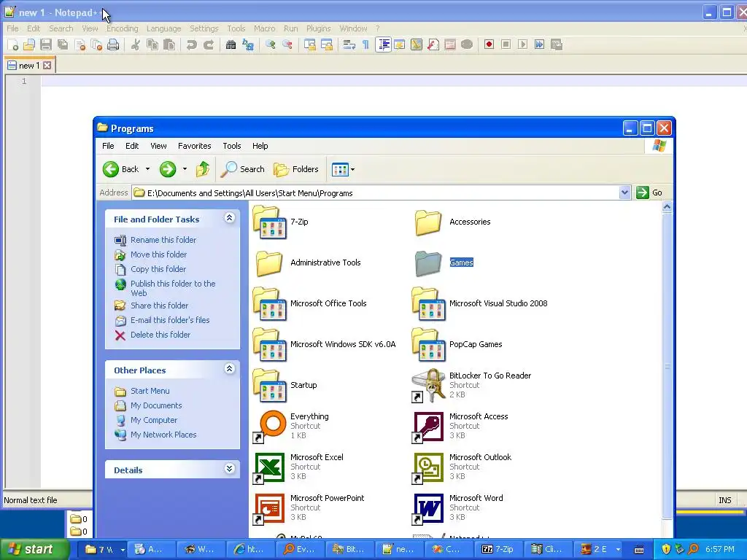Viewport: 747px width, 560px height.
Task: Save the document using Notepad++ toolbar icon
Action: (x=46, y=44)
